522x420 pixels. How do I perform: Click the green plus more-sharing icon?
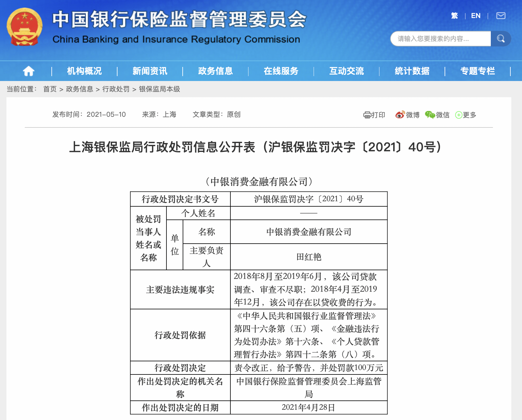coord(459,115)
